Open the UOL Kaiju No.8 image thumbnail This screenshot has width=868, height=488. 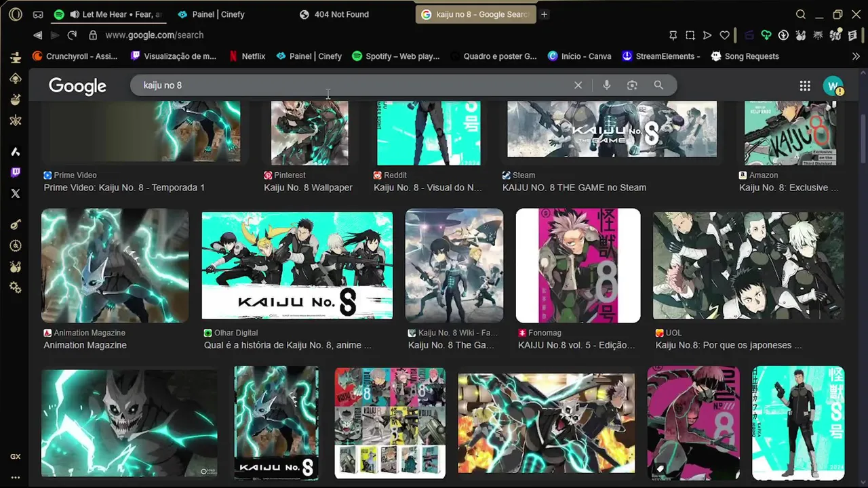749,266
